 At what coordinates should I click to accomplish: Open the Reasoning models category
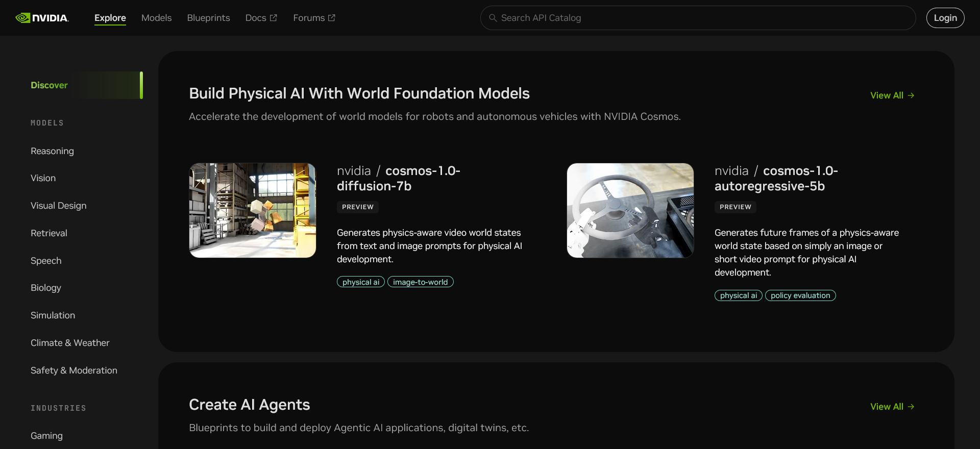pyautogui.click(x=52, y=151)
